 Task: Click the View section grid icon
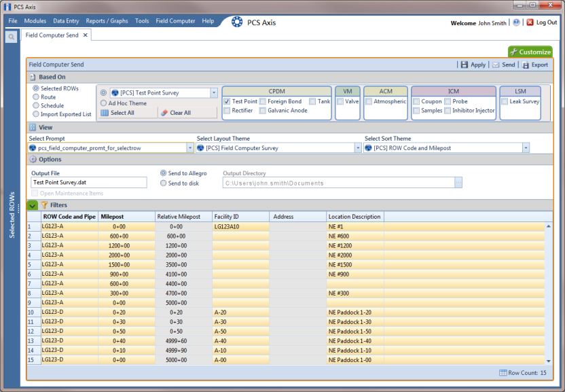pos(33,127)
